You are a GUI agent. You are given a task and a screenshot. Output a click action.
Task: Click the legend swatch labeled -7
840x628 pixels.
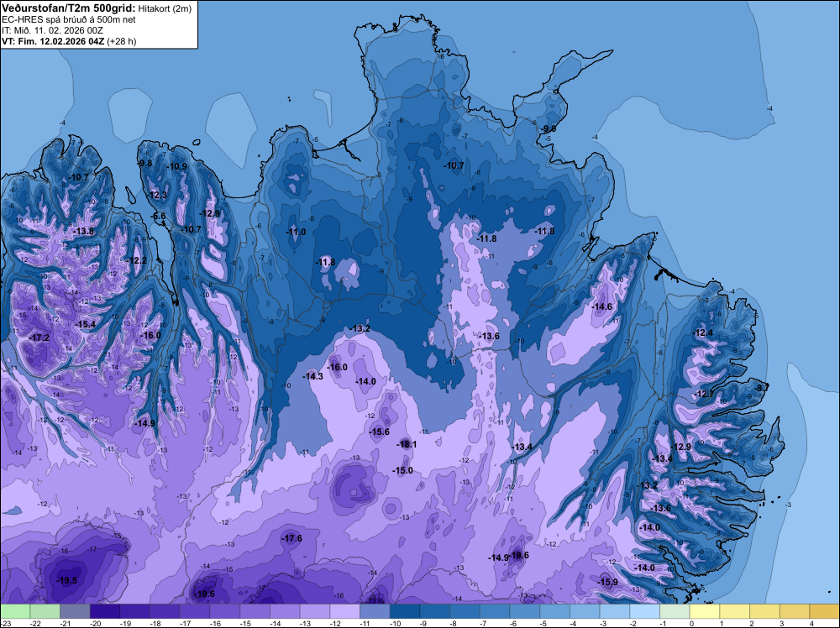(495, 611)
